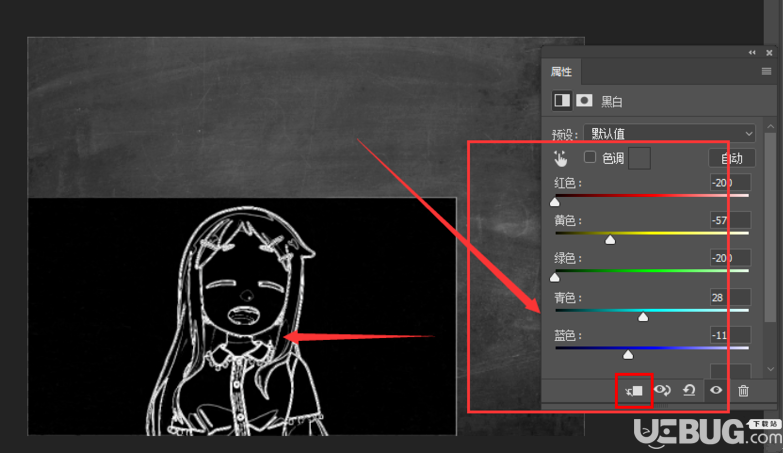The image size is (783, 453).
Task: Click the view previous state icon
Action: click(x=663, y=390)
